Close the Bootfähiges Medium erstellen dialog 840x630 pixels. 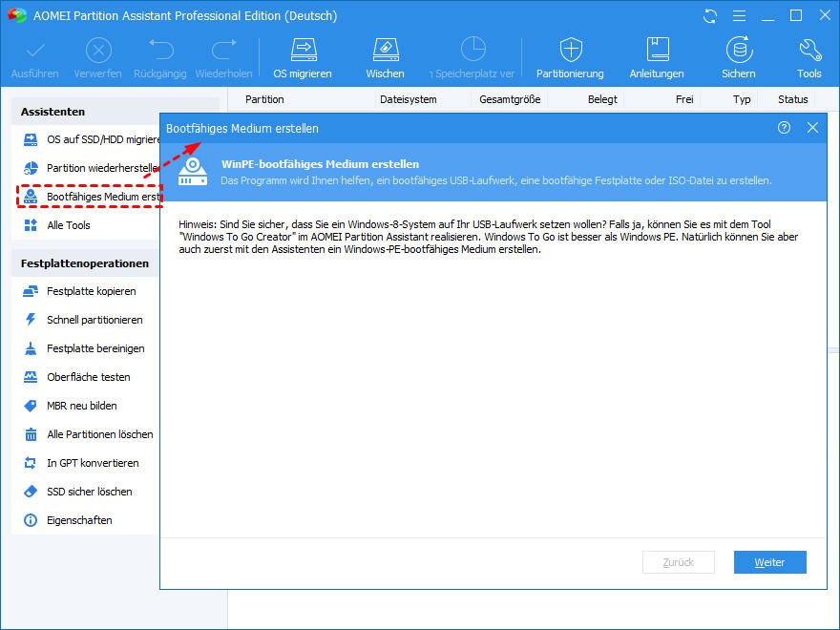point(812,128)
